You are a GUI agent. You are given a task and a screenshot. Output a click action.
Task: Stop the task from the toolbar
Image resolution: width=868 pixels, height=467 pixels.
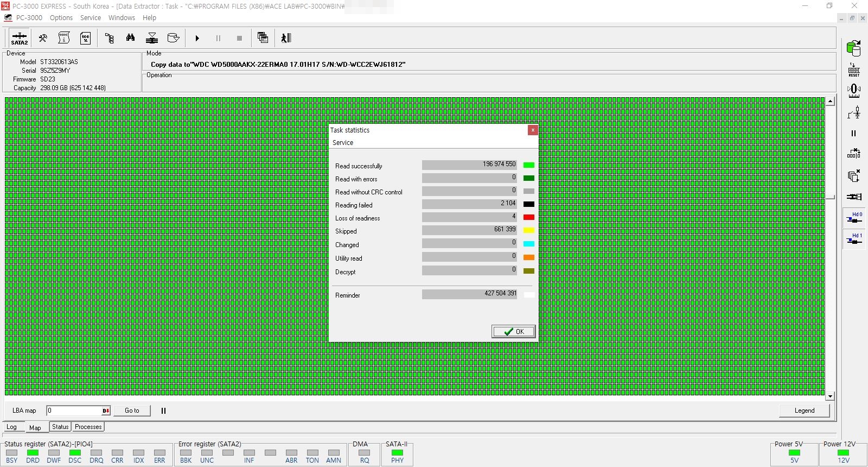tap(239, 39)
